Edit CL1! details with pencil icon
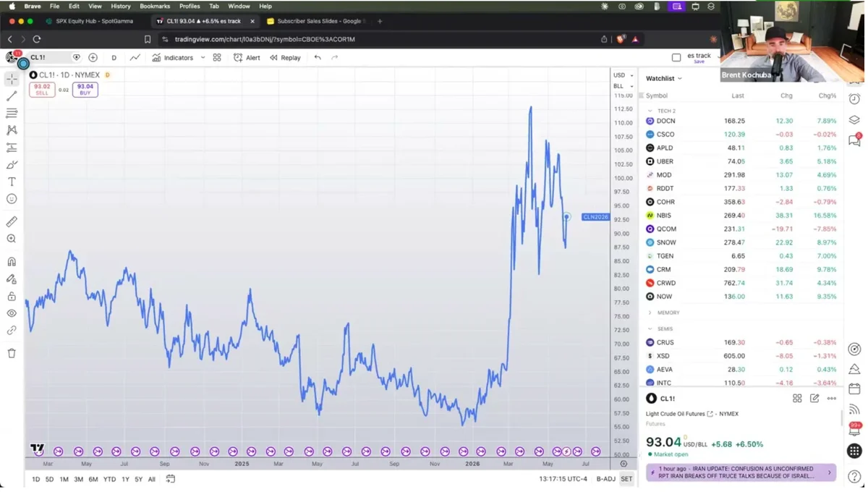This screenshot has width=868, height=492. point(814,398)
